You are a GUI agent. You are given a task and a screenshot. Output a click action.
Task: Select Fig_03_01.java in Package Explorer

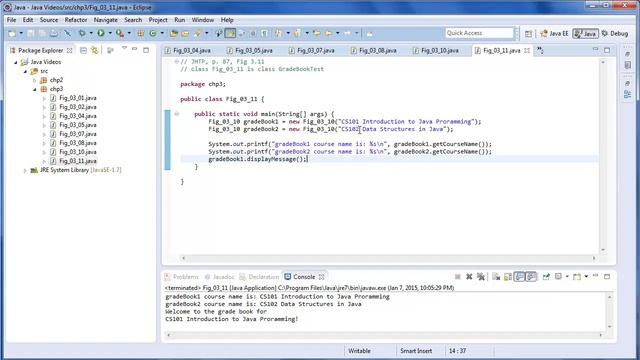[78, 98]
